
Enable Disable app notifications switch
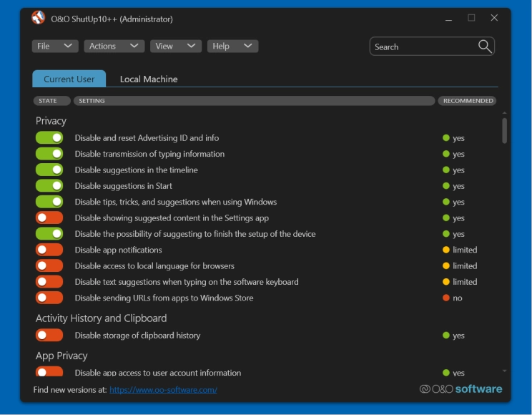pos(49,250)
